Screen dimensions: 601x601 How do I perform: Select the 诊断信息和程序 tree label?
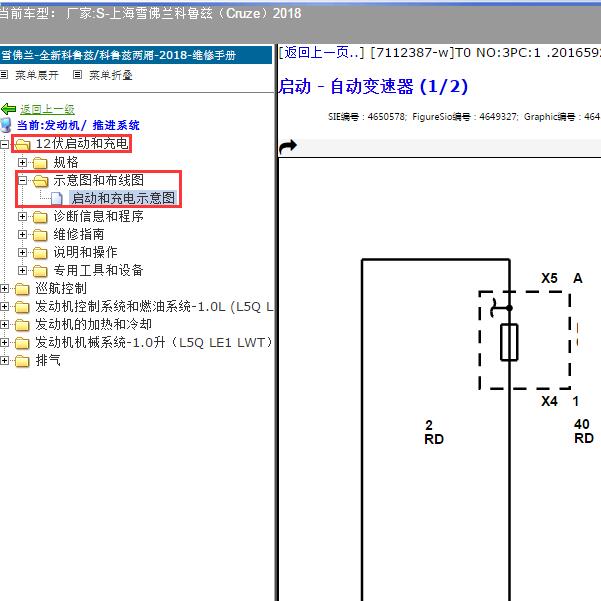(99, 216)
